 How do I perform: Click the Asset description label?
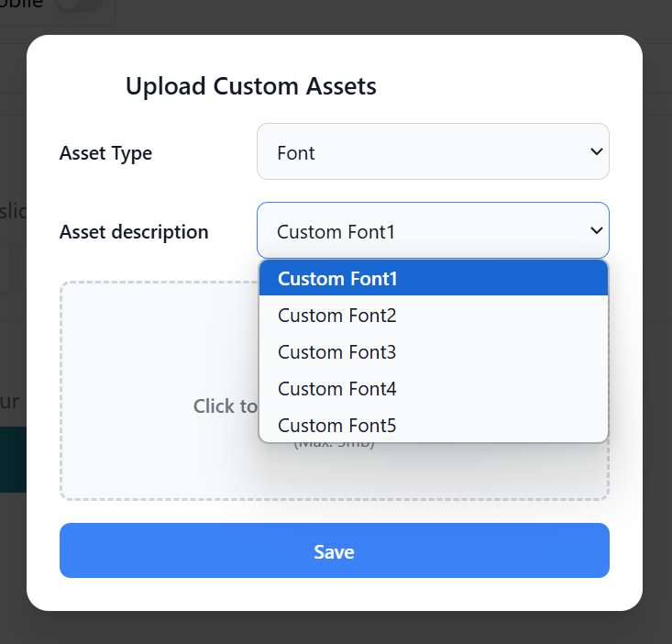coord(134,232)
